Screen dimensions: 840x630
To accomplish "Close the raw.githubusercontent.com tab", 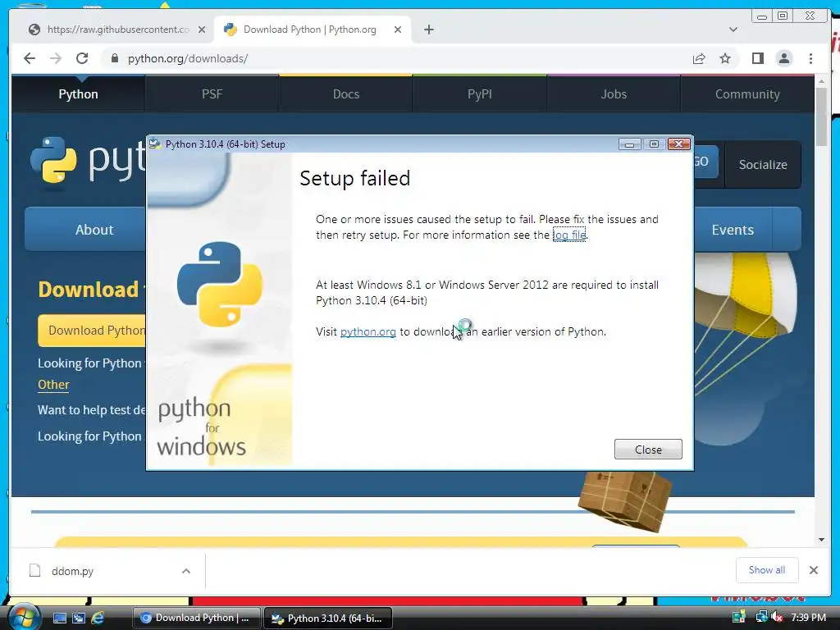I will 202,30.
